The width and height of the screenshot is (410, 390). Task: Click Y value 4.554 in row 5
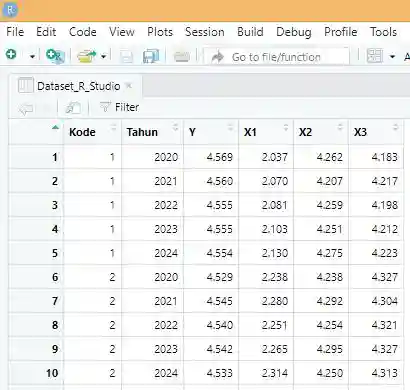219,253
